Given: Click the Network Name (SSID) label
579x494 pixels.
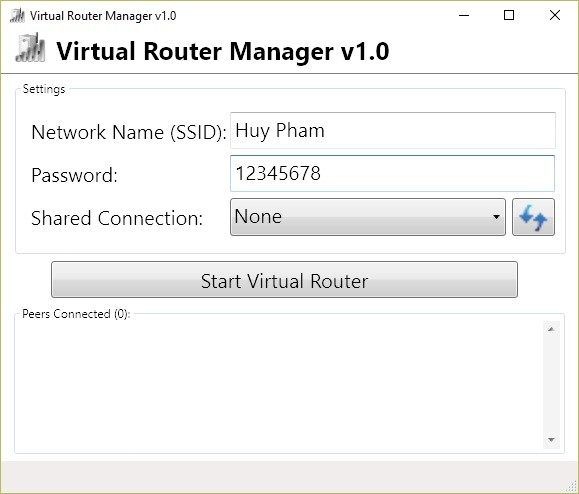Looking at the screenshot, I should (129, 132).
